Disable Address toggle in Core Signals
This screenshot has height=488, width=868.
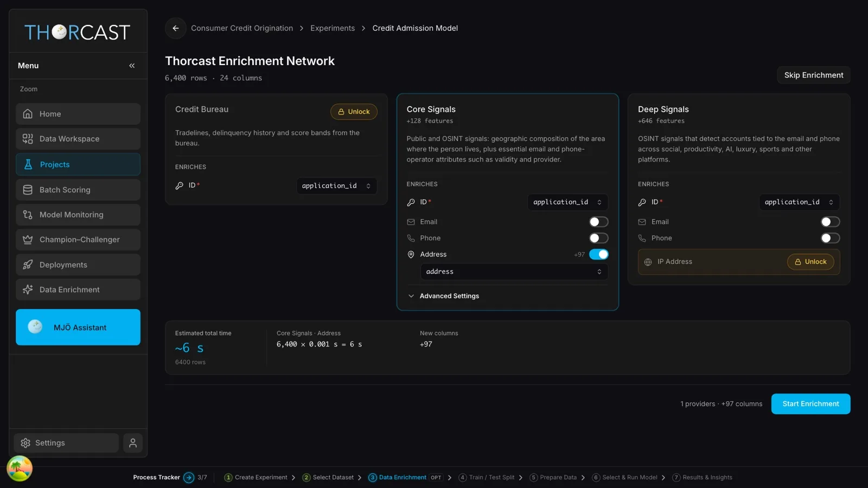click(599, 254)
